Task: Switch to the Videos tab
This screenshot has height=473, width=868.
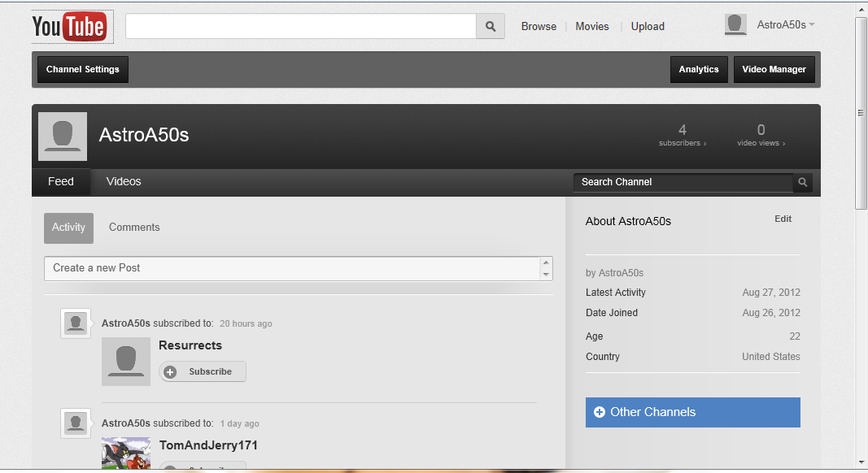Action: [124, 181]
